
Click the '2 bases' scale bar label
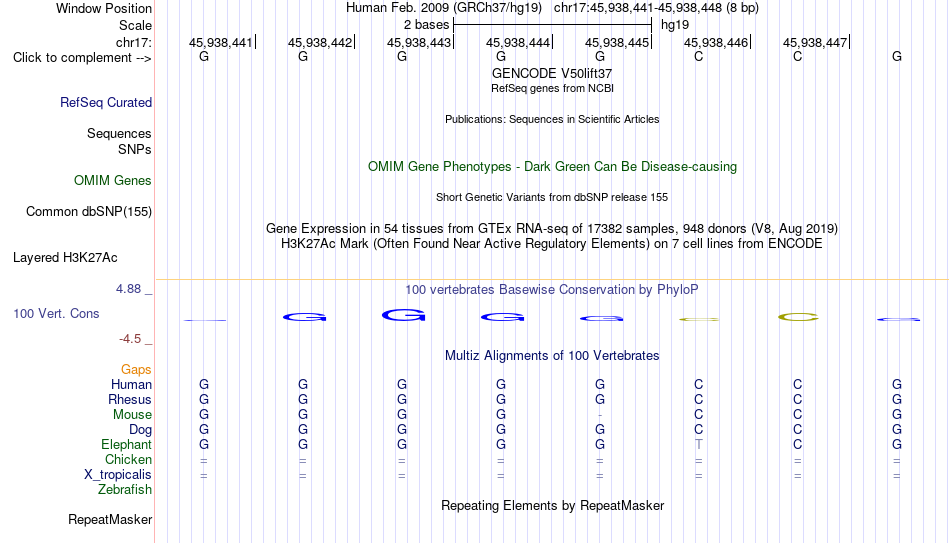(x=427, y=25)
